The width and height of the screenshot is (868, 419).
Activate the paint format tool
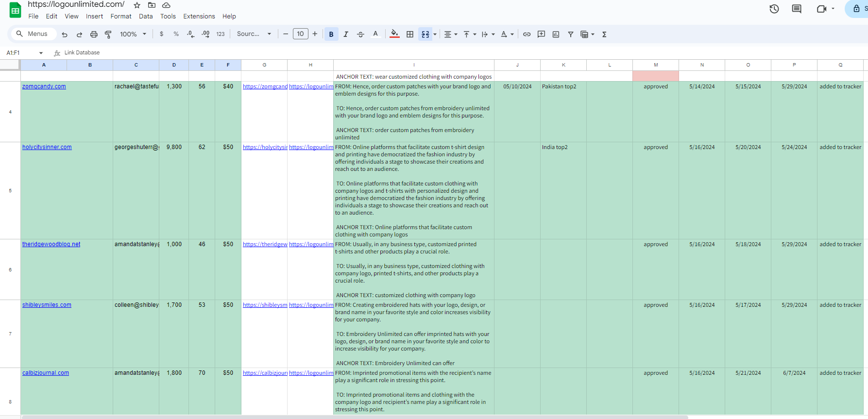(108, 34)
